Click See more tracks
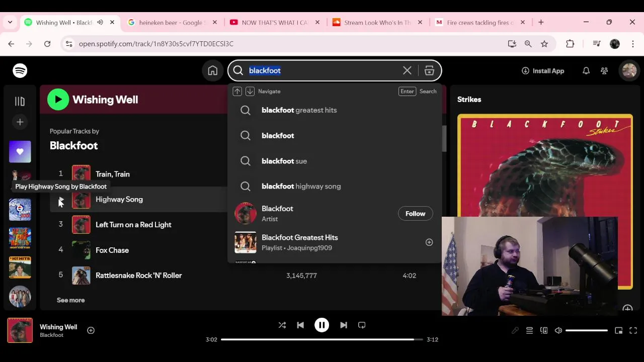Image resolution: width=644 pixels, height=362 pixels. (71, 300)
